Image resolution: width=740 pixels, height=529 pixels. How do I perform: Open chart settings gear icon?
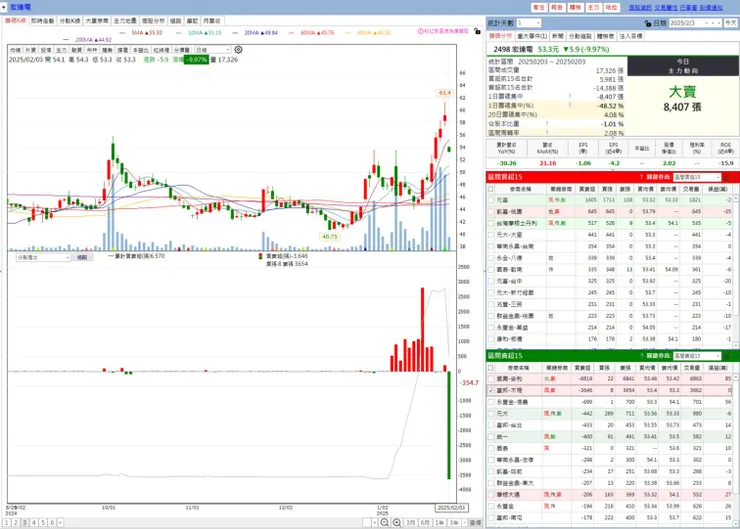point(238,50)
